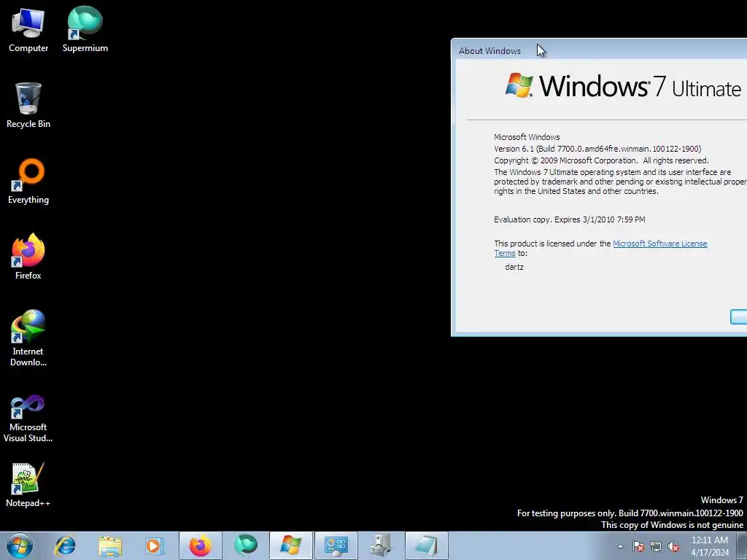
Task: Click the 'Copyright © 2009 Microsoft Corporation' line
Action: [x=601, y=160]
